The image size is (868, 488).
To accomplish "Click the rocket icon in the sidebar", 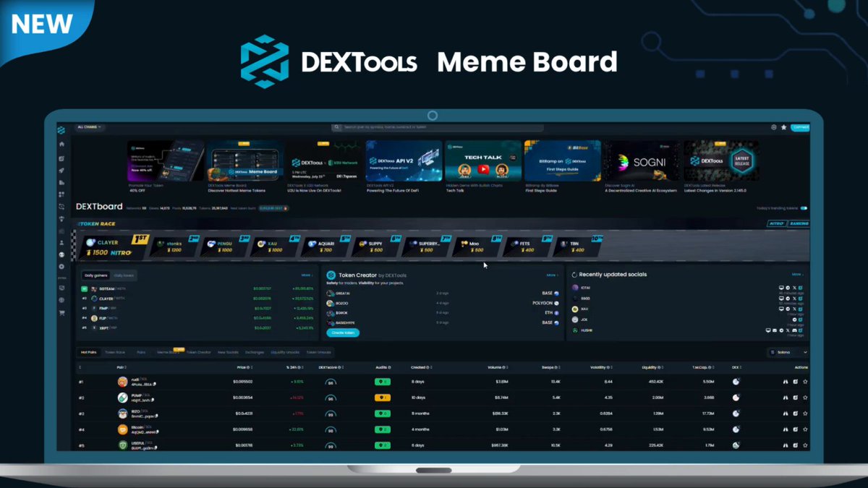I will coord(61,170).
